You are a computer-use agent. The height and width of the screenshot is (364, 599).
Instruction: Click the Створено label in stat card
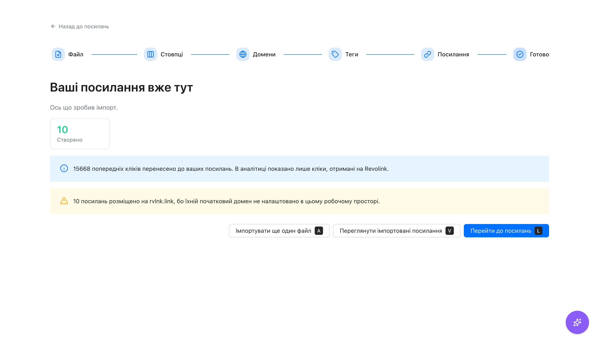70,140
